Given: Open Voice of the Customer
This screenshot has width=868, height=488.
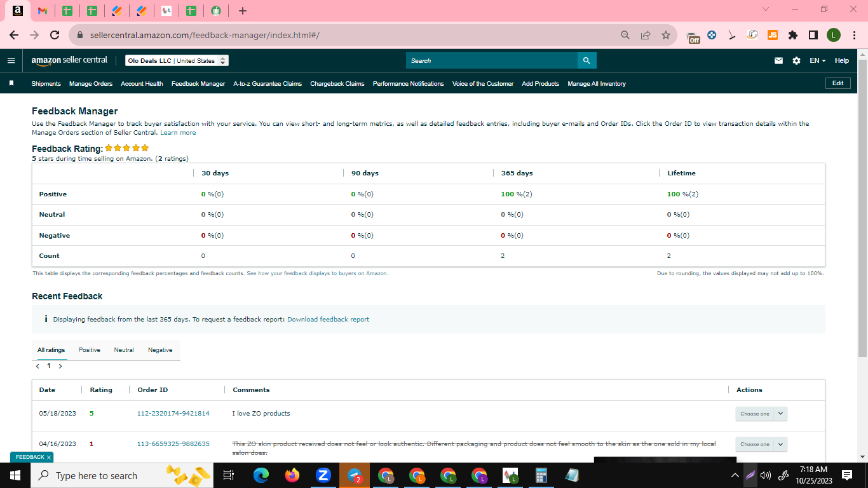Looking at the screenshot, I should (483, 83).
